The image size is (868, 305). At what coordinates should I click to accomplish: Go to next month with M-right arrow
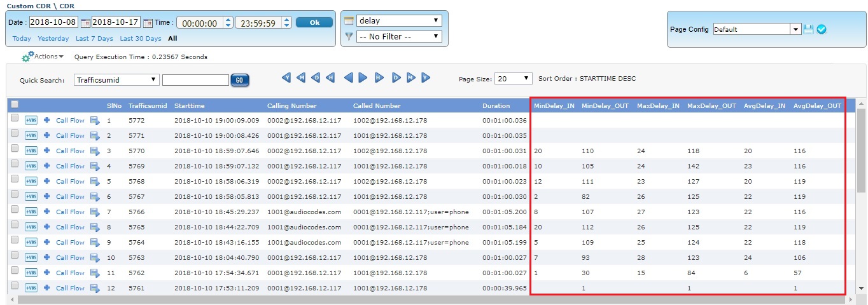coord(410,78)
